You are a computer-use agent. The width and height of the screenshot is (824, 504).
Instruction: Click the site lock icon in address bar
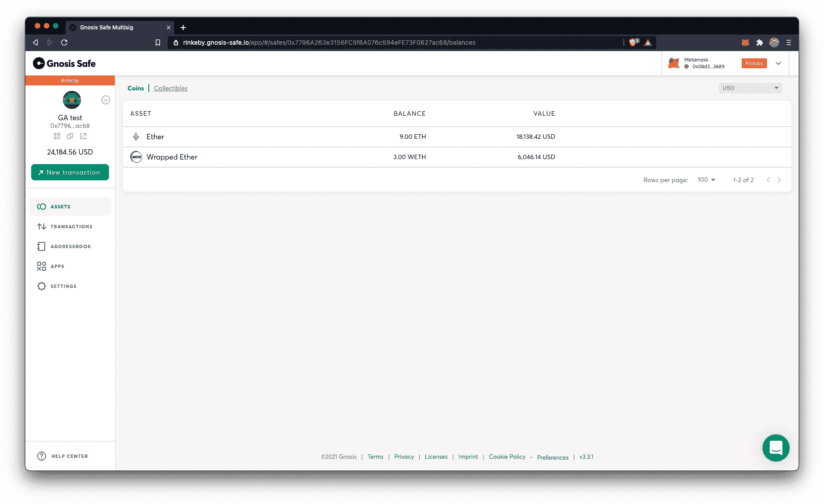tap(176, 42)
